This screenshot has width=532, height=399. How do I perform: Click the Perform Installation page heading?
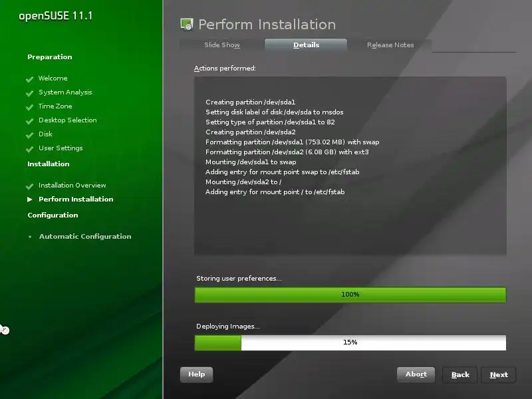267,25
